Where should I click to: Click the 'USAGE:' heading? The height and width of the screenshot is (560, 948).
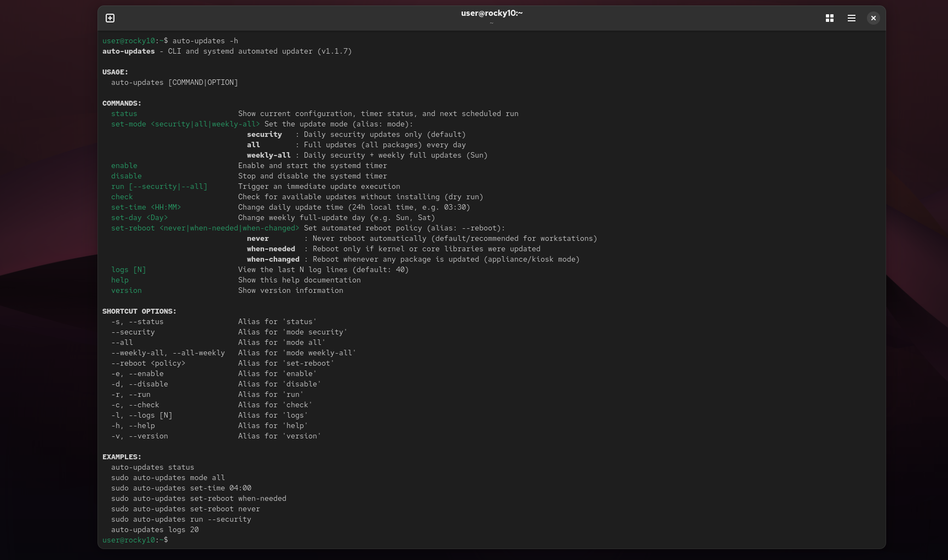click(x=116, y=72)
